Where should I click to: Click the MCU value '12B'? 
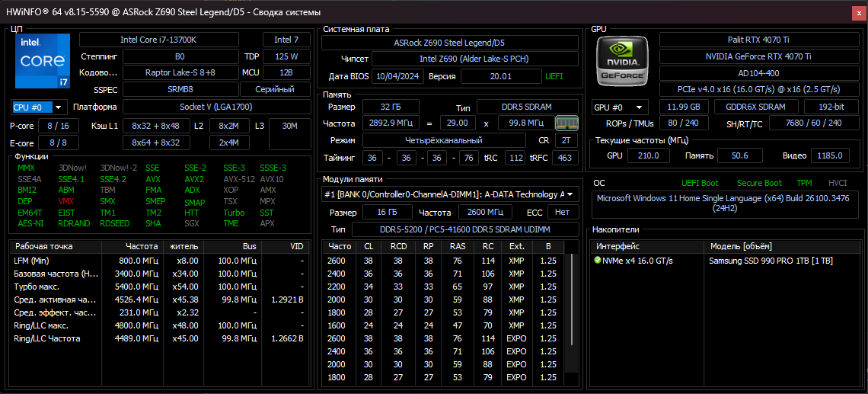pos(286,72)
